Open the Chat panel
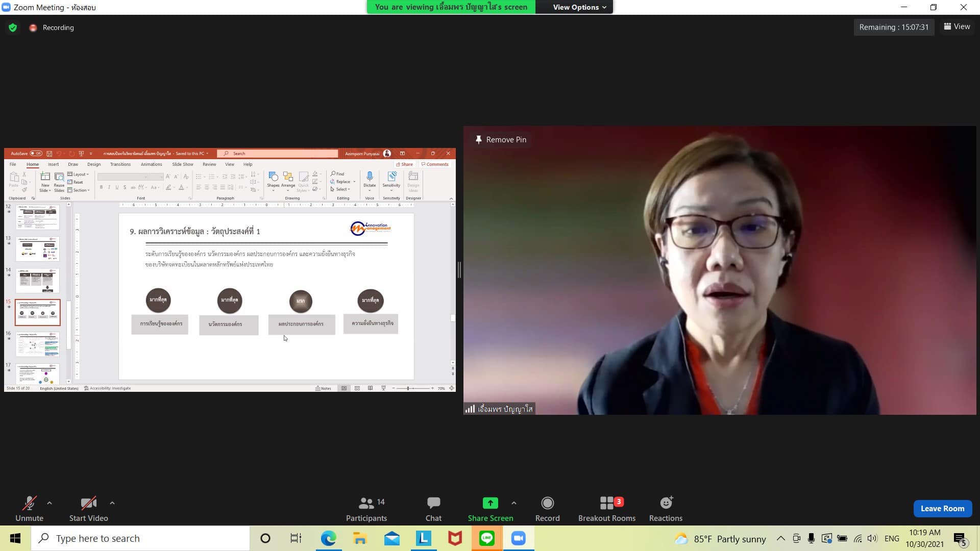This screenshot has width=980, height=551. (x=433, y=503)
